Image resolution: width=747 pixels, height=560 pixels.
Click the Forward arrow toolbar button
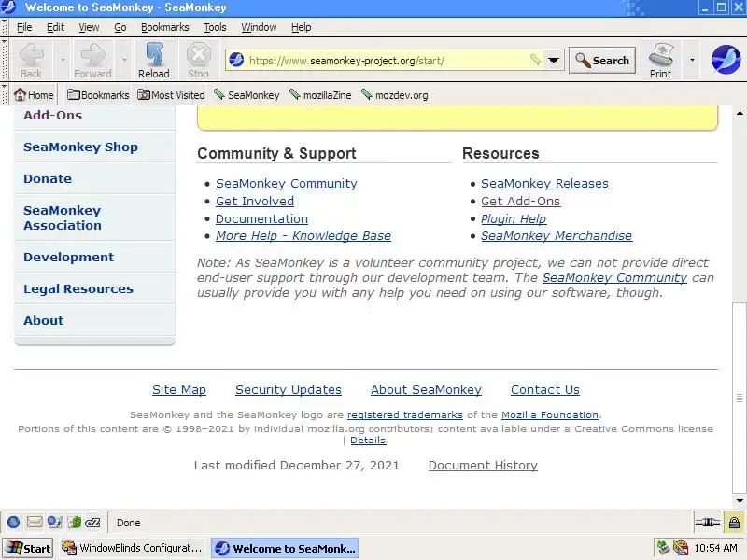coord(92,60)
